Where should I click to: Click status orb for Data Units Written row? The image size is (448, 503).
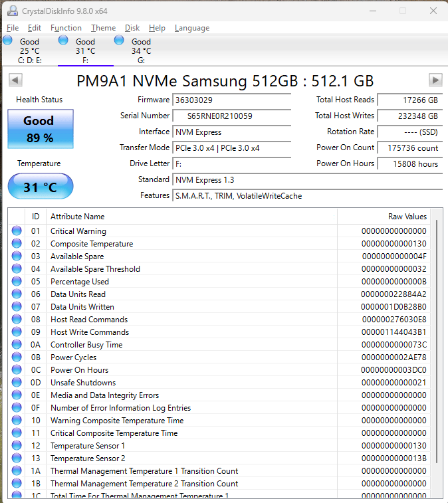[x=17, y=306]
